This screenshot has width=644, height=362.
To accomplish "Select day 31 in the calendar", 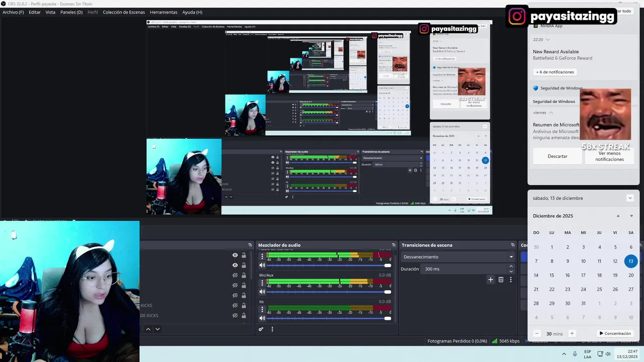I will 583,303.
